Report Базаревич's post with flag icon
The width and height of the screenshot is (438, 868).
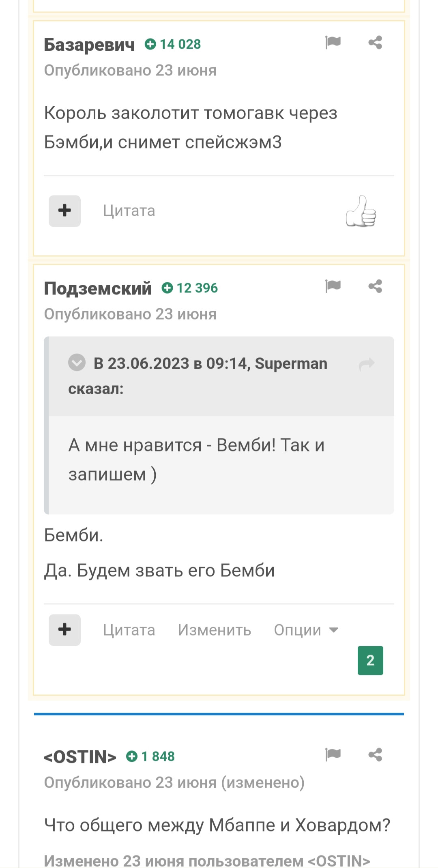coord(333,42)
